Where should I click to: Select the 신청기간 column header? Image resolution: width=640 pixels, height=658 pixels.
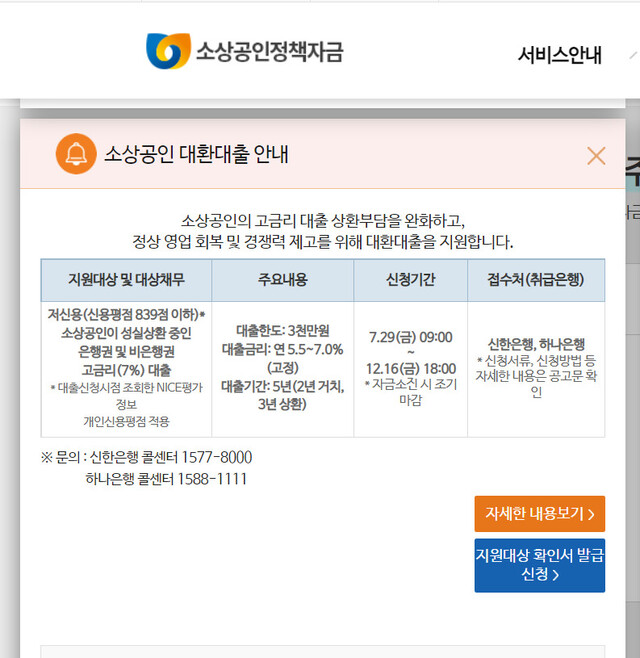click(410, 280)
